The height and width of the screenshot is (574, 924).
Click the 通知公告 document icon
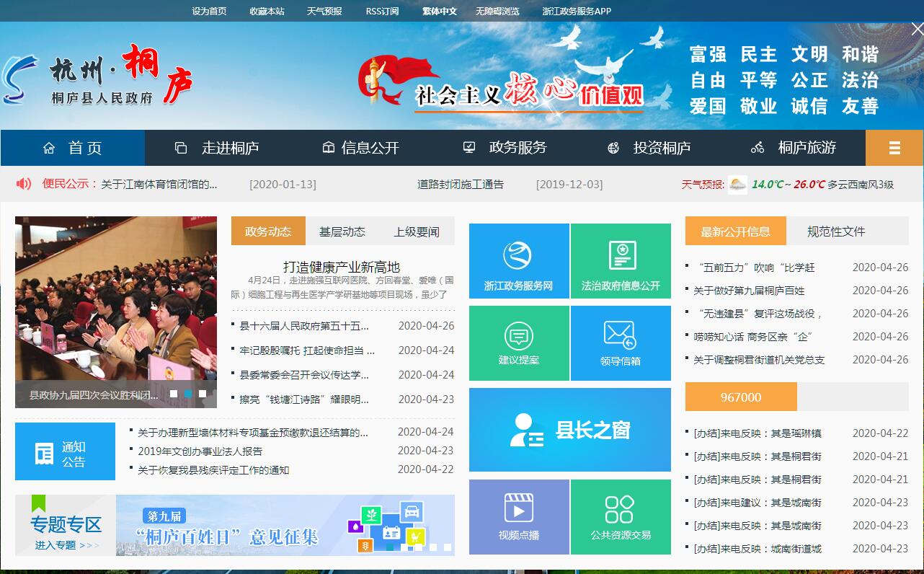(x=45, y=453)
